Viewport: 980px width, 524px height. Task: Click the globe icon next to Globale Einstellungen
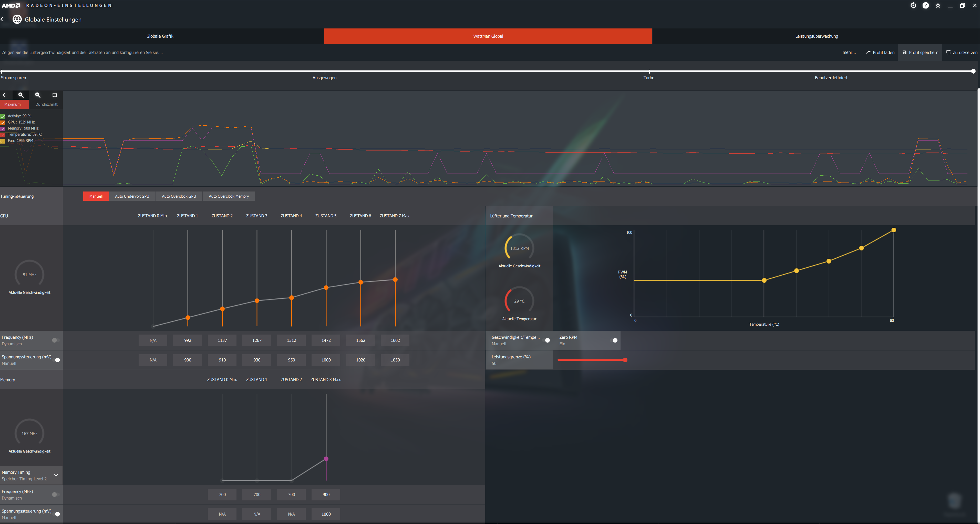17,19
